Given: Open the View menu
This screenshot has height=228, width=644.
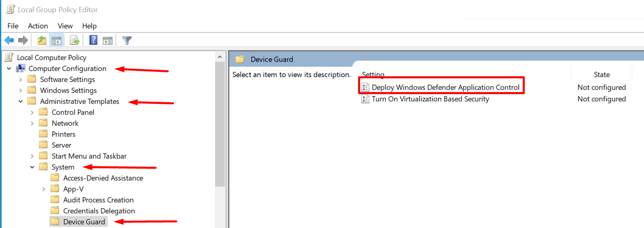Looking at the screenshot, I should point(65,26).
